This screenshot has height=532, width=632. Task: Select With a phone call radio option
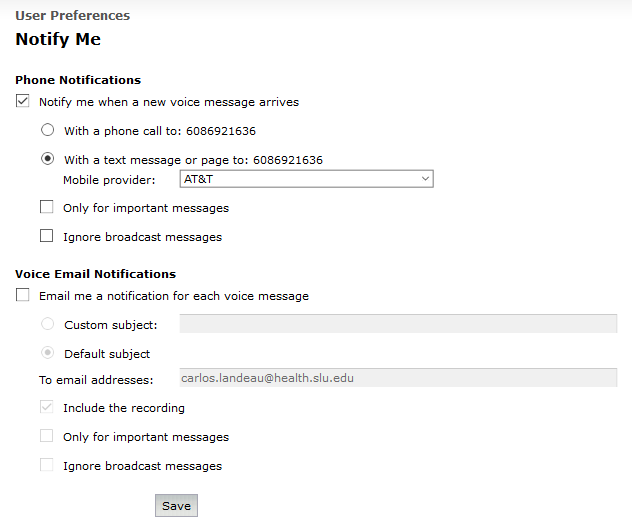(x=48, y=130)
